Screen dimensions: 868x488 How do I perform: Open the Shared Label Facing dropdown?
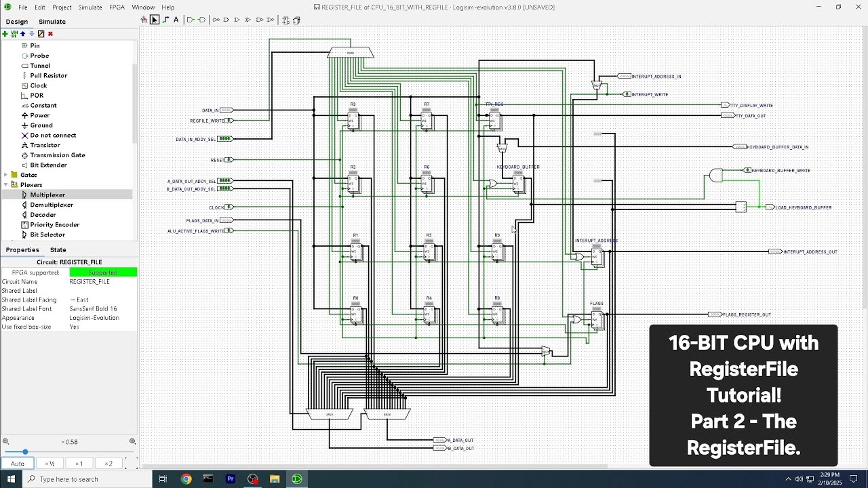pos(102,300)
